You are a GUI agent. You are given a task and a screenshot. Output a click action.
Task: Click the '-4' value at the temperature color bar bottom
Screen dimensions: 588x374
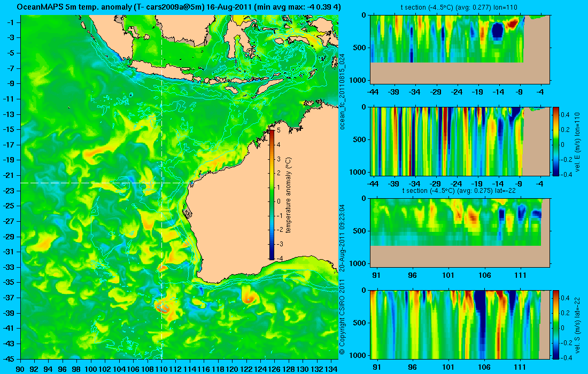(279, 259)
